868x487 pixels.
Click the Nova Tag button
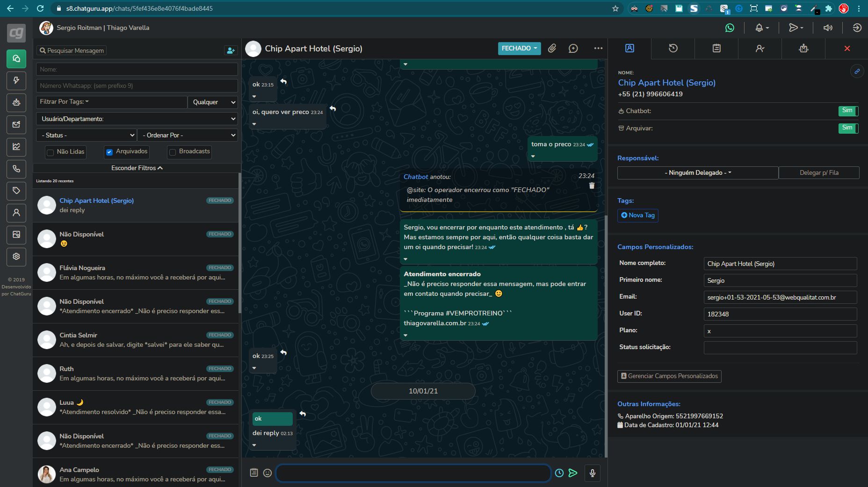[638, 215]
